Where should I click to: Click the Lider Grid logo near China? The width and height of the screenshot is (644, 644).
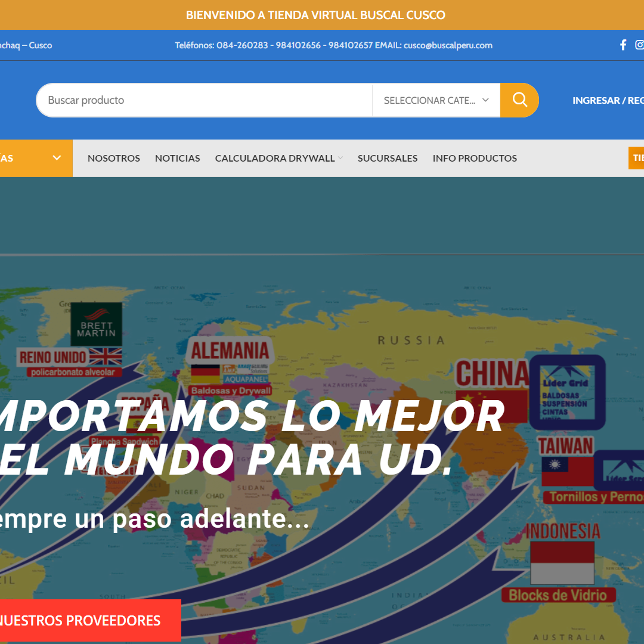point(567,392)
